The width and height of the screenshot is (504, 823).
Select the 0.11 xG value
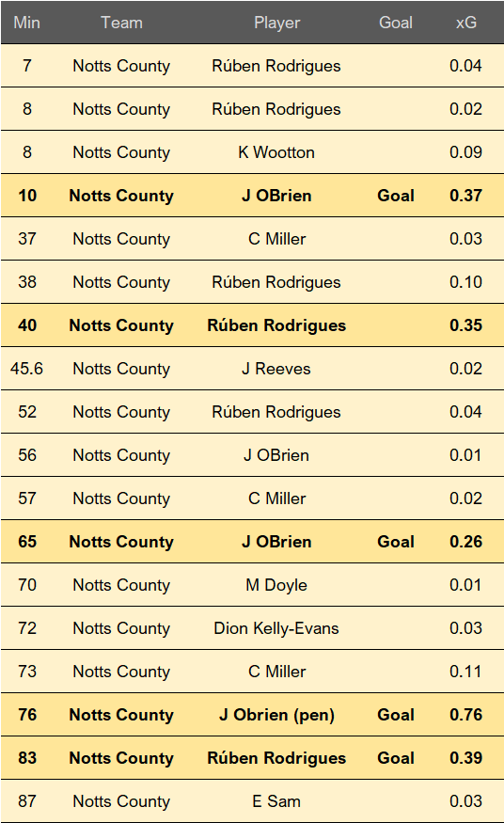coord(465,672)
